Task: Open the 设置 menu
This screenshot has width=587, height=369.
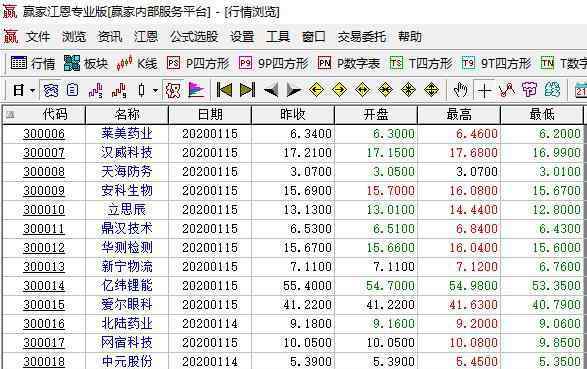Action: pyautogui.click(x=242, y=37)
